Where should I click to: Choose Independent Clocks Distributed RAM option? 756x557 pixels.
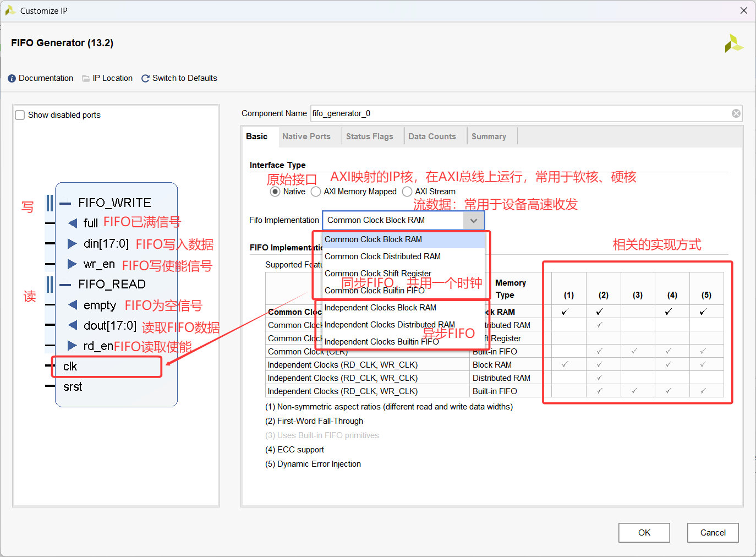click(x=403, y=325)
